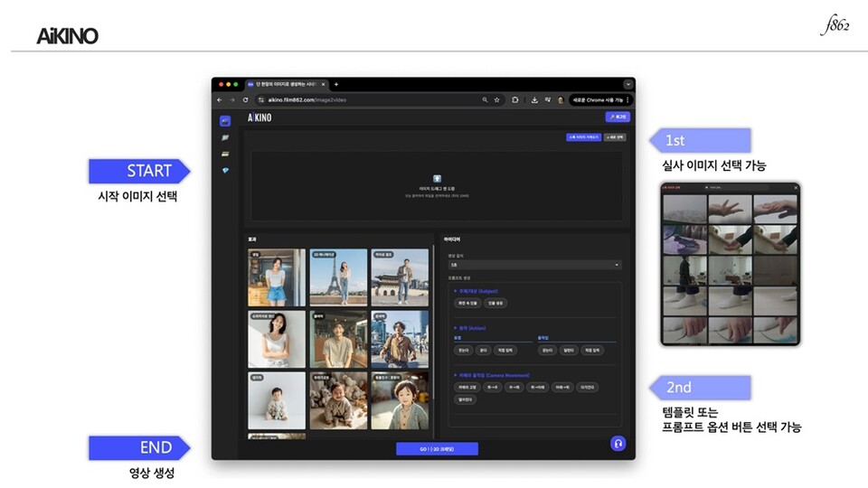Screen dimensions: 868x488
Task: Click the upload arrow icon in drop zone
Action: pos(437,179)
